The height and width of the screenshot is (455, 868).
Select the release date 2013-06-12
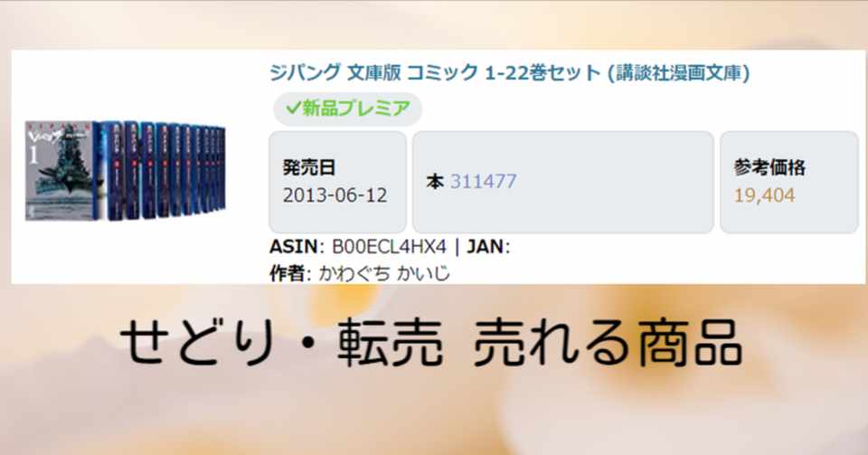(x=335, y=195)
